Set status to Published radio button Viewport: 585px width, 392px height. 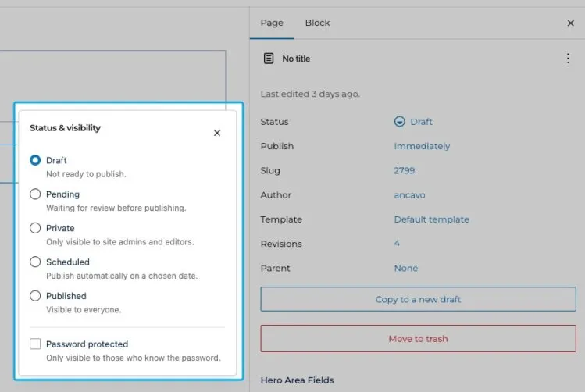[35, 296]
